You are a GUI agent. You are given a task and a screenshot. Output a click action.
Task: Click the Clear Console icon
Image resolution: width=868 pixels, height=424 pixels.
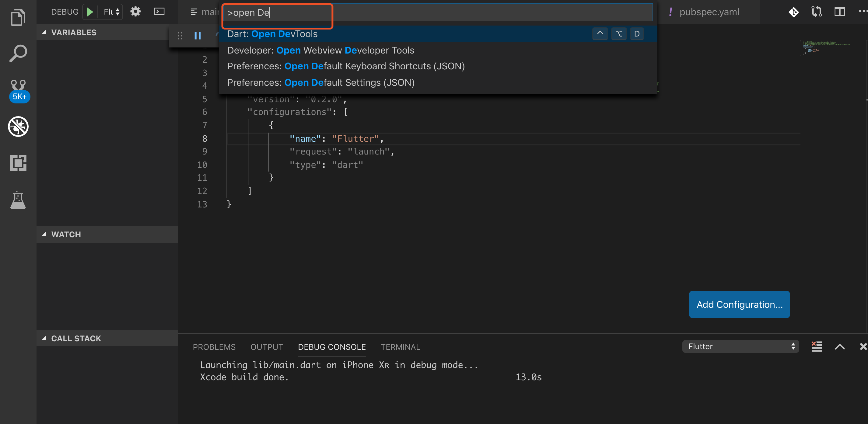point(817,346)
